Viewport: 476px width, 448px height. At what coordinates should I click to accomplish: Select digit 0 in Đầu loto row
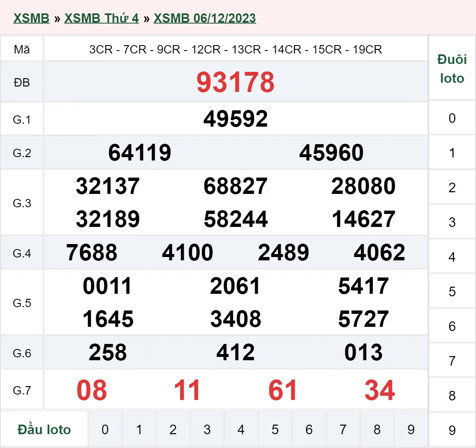[x=105, y=429]
